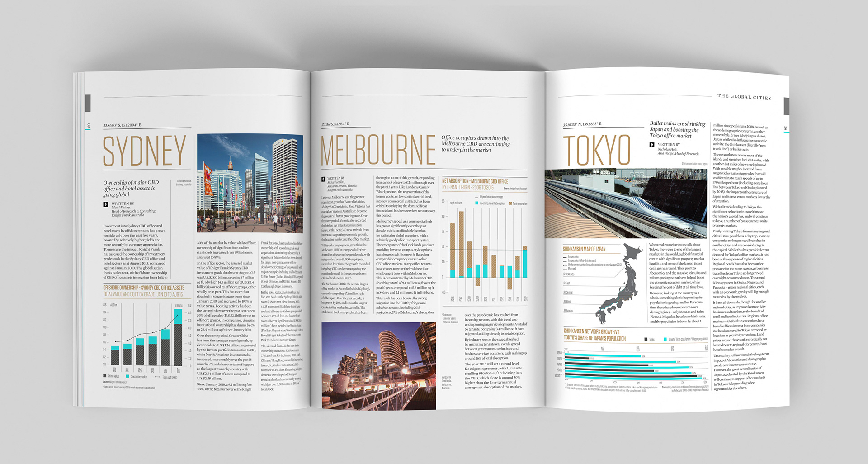Select the Darling Harbour Sydney photo

(x=250, y=183)
